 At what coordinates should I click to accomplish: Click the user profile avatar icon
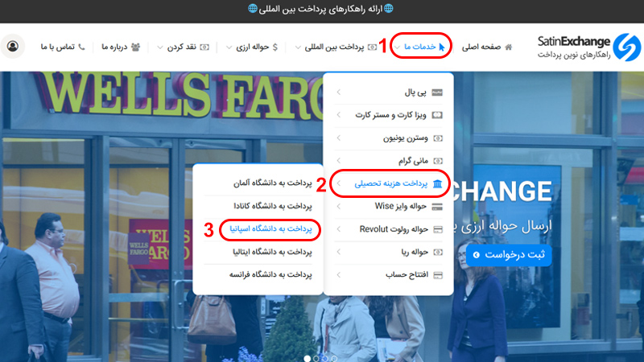13,47
